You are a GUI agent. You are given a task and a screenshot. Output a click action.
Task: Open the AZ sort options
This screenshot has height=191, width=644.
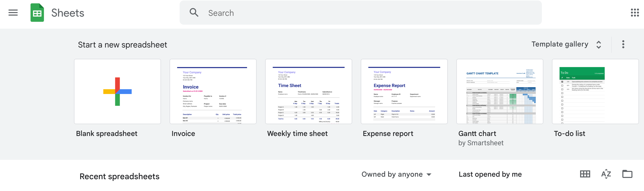coord(606,174)
